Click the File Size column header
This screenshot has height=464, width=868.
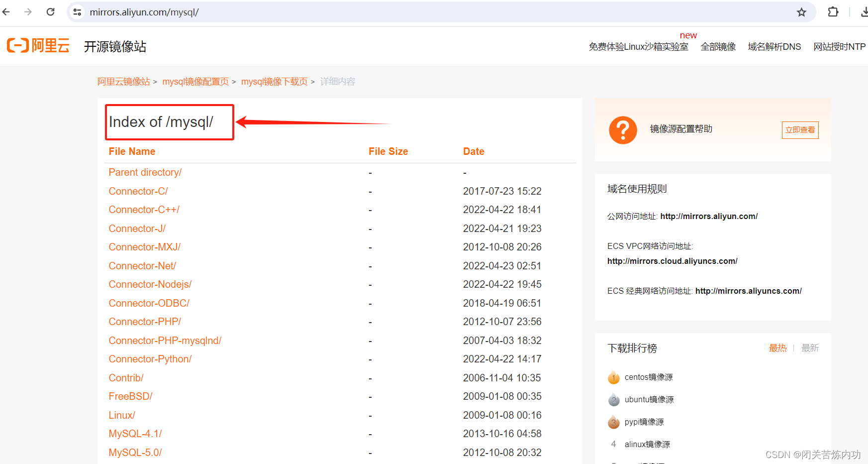388,151
